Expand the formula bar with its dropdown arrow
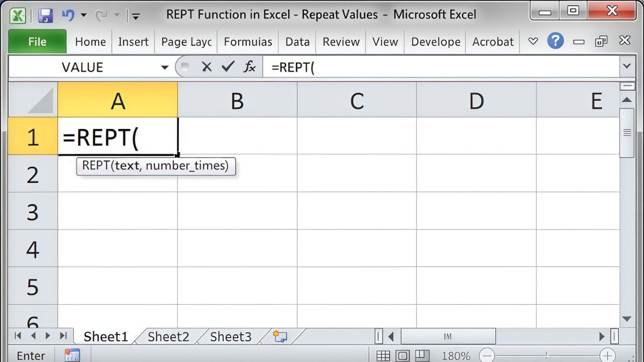644x362 pixels. 627,67
